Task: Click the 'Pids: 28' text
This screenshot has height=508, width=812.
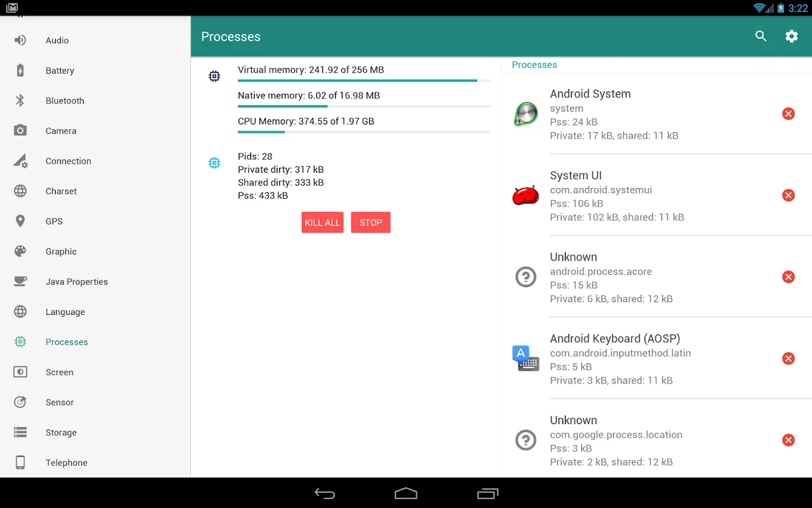Action: point(255,156)
